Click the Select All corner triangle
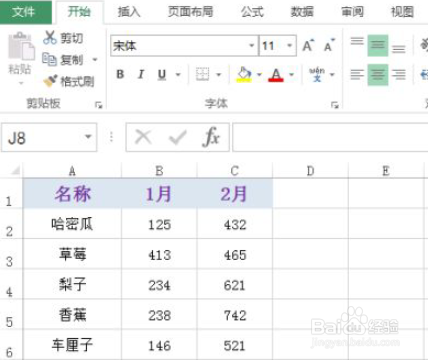The width and height of the screenshot is (428, 360). (x=15, y=171)
